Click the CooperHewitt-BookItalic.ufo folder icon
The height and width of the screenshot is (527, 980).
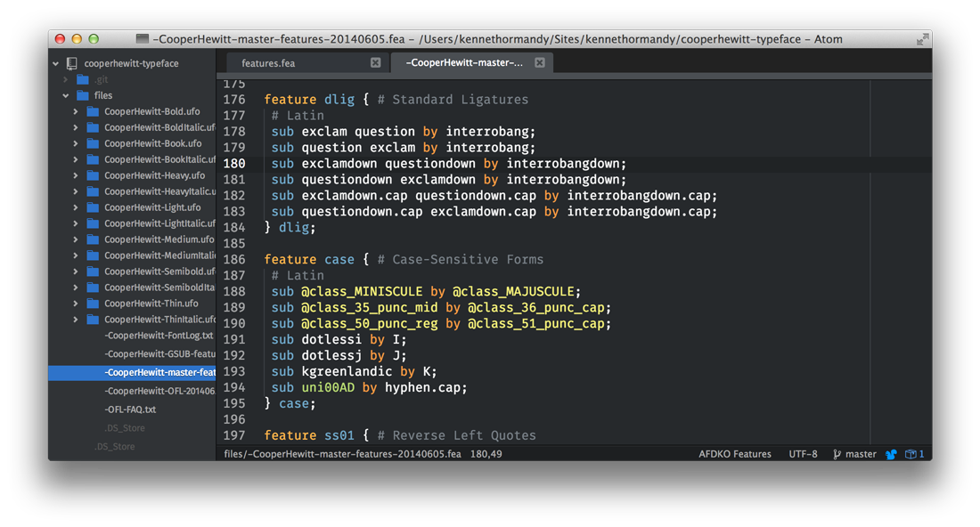[93, 159]
